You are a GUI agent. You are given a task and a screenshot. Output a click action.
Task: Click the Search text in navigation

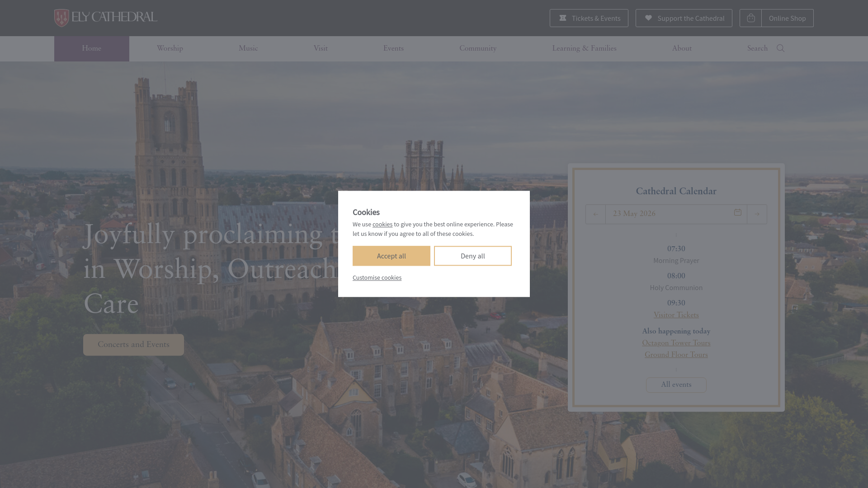click(x=757, y=48)
